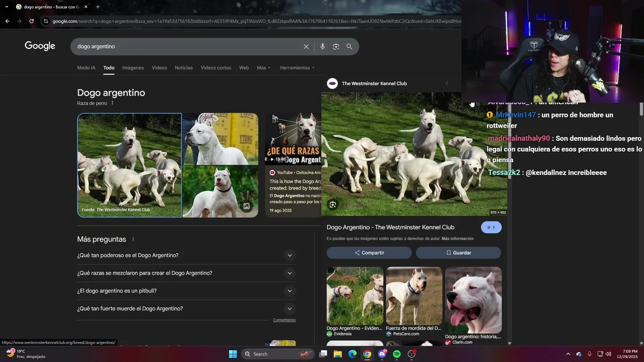This screenshot has width=644, height=362.
Task: Go to the Google logo homepage
Action: (x=40, y=46)
